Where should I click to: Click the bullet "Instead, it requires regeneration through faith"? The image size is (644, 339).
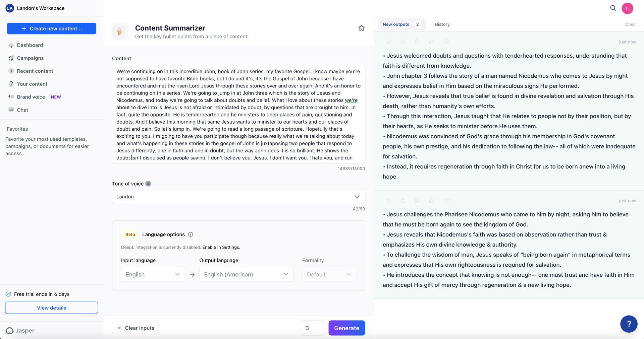pos(504,172)
